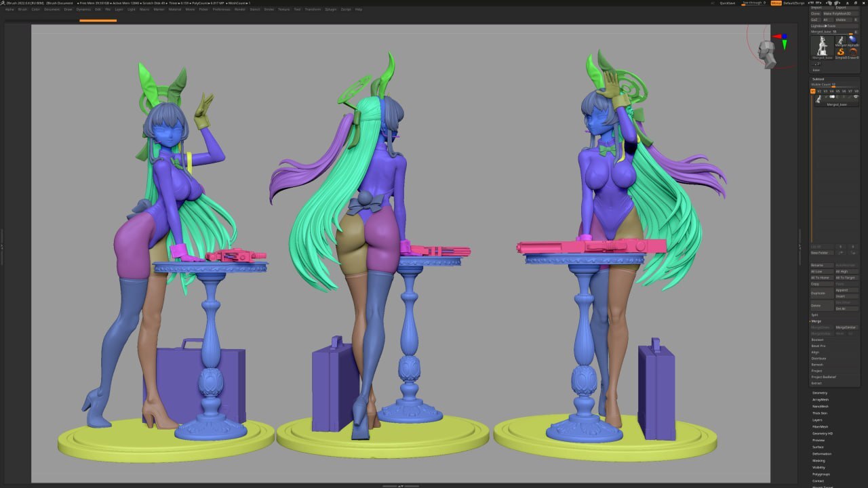Viewport: 868px width, 488px height.
Task: Click the Append button
Action: pyautogui.click(x=847, y=290)
